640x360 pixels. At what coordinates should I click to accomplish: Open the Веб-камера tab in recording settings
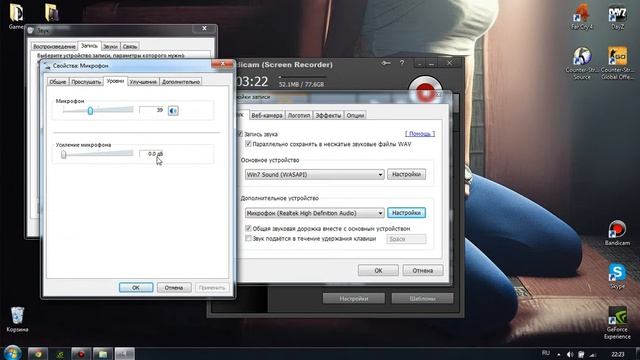(267, 115)
